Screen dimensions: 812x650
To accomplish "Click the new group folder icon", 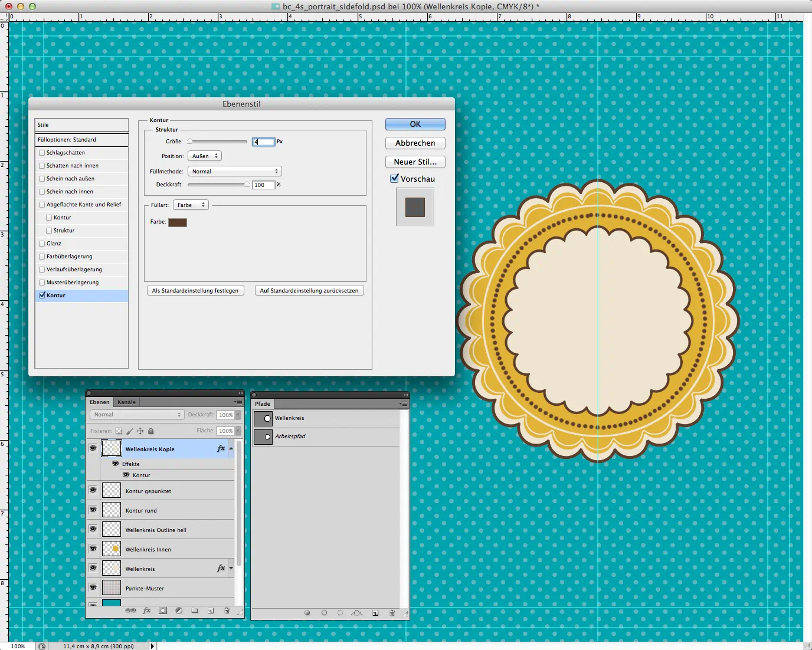I will tap(194, 611).
